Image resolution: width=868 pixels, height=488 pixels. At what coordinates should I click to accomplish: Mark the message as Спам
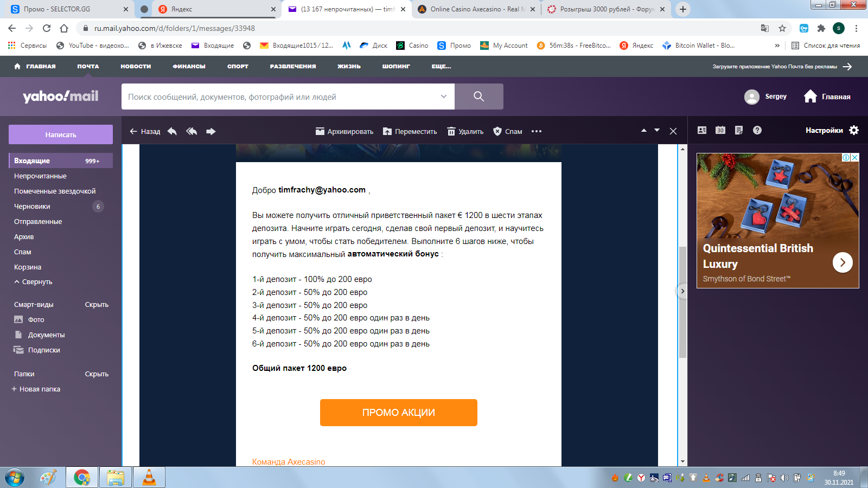tap(507, 131)
